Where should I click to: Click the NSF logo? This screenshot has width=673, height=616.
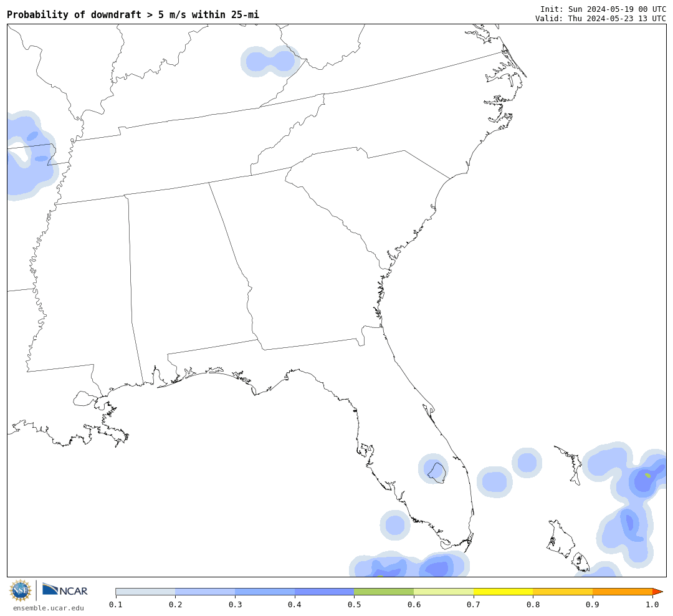20,590
